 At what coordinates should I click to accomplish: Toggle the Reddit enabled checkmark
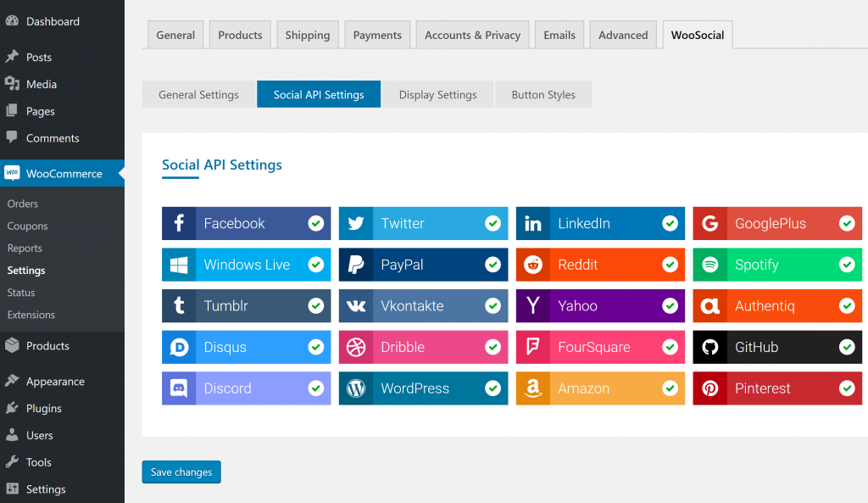(x=670, y=265)
